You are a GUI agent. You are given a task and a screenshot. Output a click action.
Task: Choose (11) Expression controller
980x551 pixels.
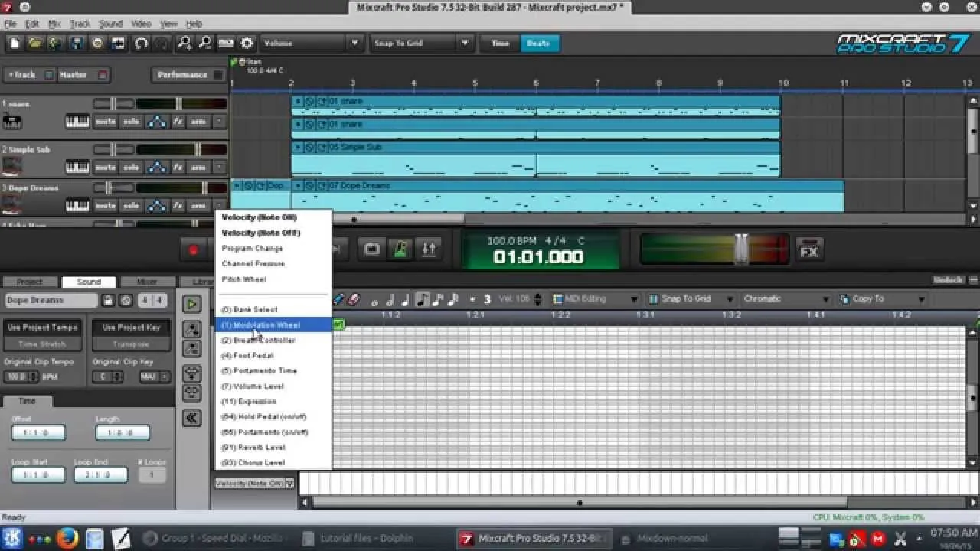coord(273,402)
